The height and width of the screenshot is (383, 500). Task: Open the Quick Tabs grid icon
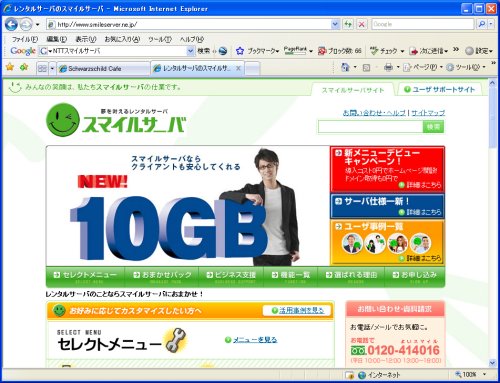(x=42, y=69)
